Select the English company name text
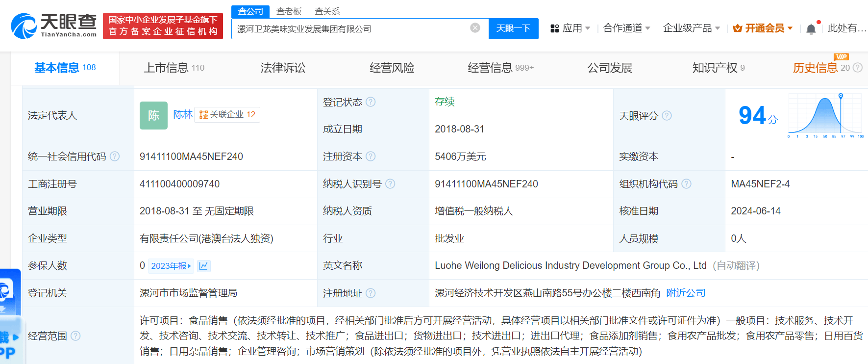Screen dimensions: 868x364 pyautogui.click(x=570, y=265)
